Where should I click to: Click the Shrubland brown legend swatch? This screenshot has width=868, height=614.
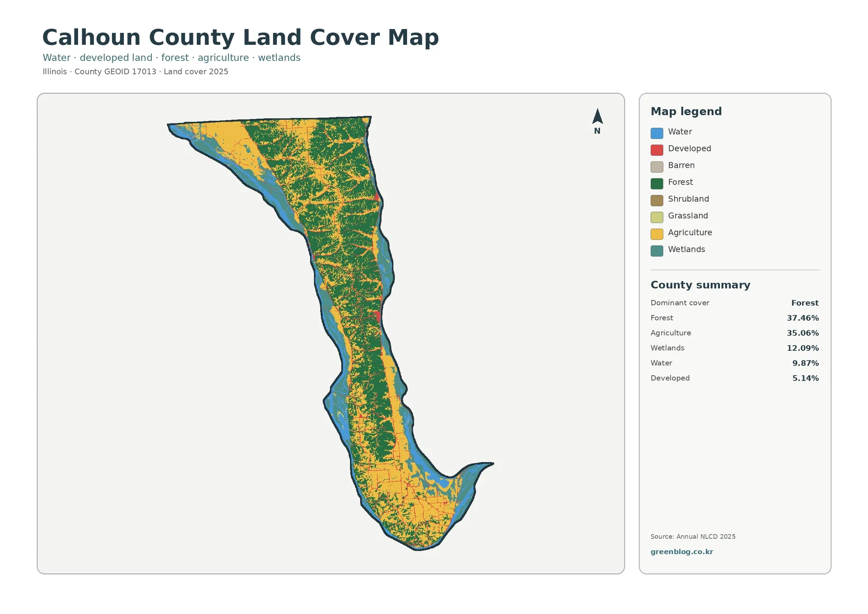pos(657,201)
